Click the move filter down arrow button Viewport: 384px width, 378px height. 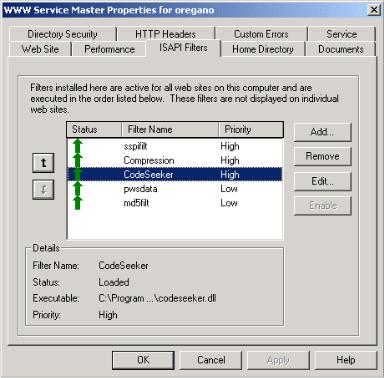pos(43,190)
